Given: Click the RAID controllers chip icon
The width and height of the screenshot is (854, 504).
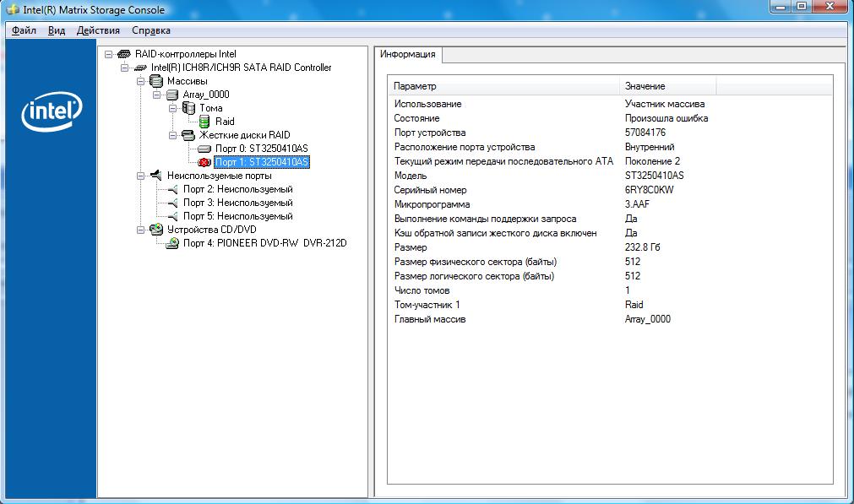Looking at the screenshot, I should [124, 54].
